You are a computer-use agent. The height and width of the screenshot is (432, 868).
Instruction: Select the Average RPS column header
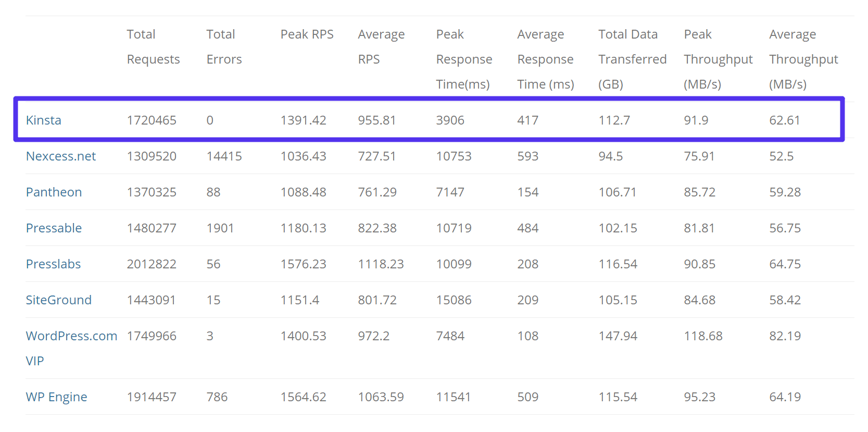click(x=381, y=47)
